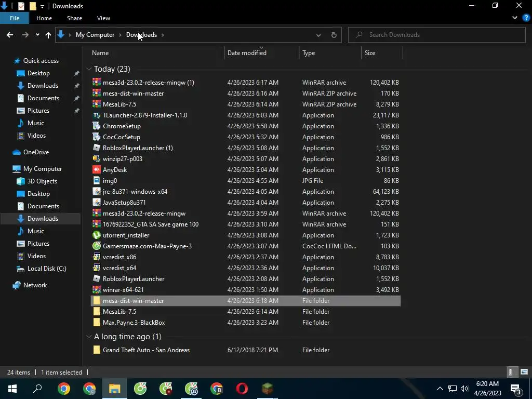532x399 pixels.
Task: Select the RobloxPlayerLauncher (1) icon
Action: click(97, 148)
